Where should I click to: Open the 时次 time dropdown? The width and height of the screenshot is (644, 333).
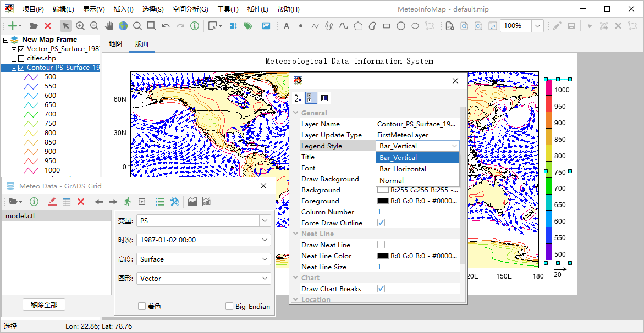coord(265,240)
